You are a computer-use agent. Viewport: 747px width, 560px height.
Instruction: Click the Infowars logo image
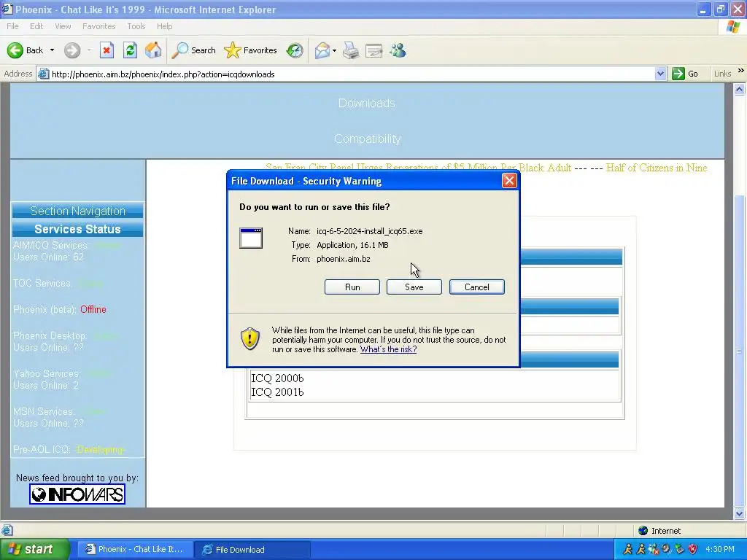pyautogui.click(x=77, y=494)
